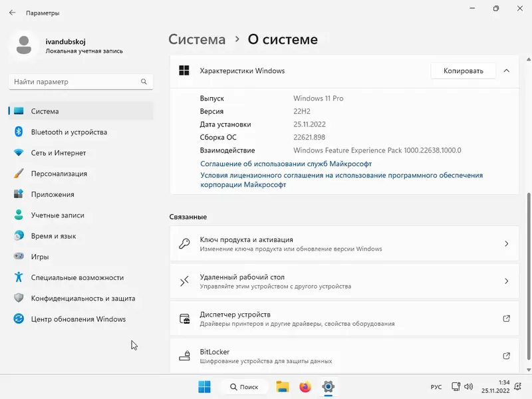Click the back arrow in Settings header
Image resolution: width=532 pixels, height=399 pixels.
click(12, 13)
